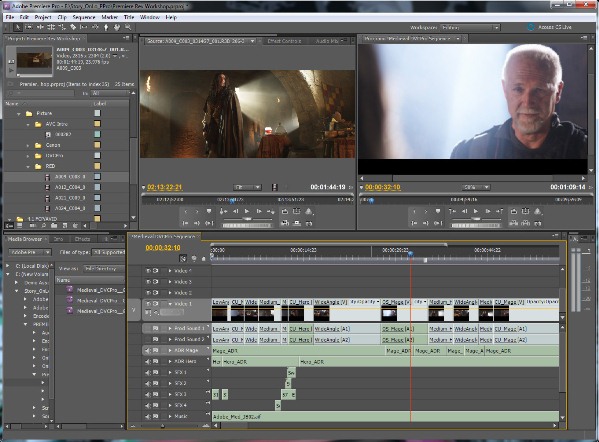Mute the ADR Mage audio track speaker
The image size is (599, 442).
click(x=147, y=350)
